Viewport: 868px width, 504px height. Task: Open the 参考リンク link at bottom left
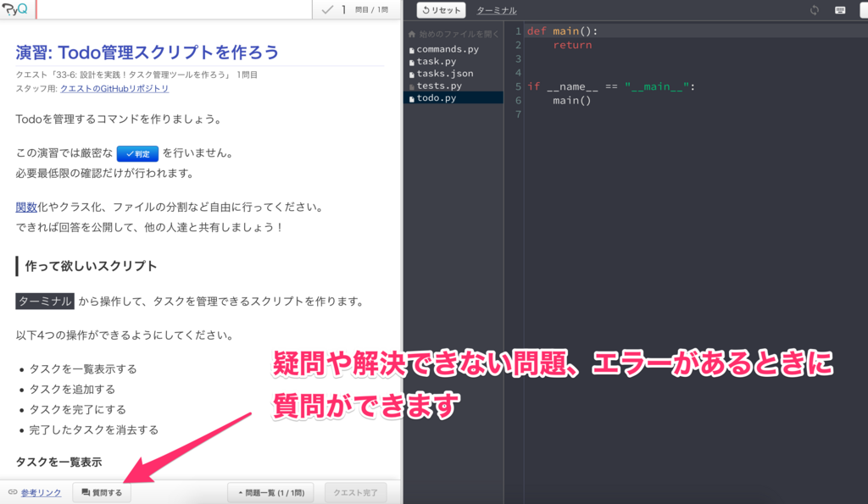[40, 492]
